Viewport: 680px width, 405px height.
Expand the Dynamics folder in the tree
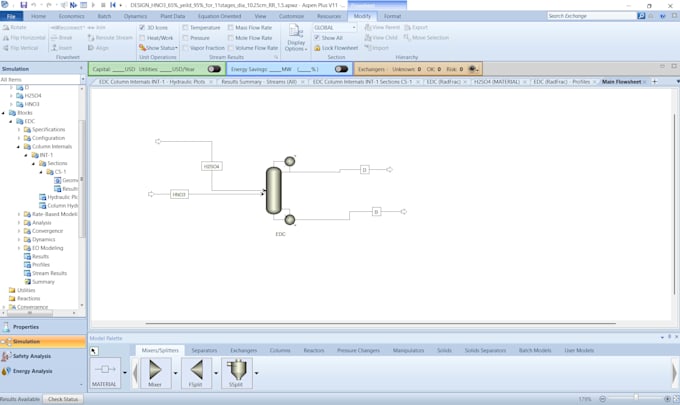tap(19, 239)
